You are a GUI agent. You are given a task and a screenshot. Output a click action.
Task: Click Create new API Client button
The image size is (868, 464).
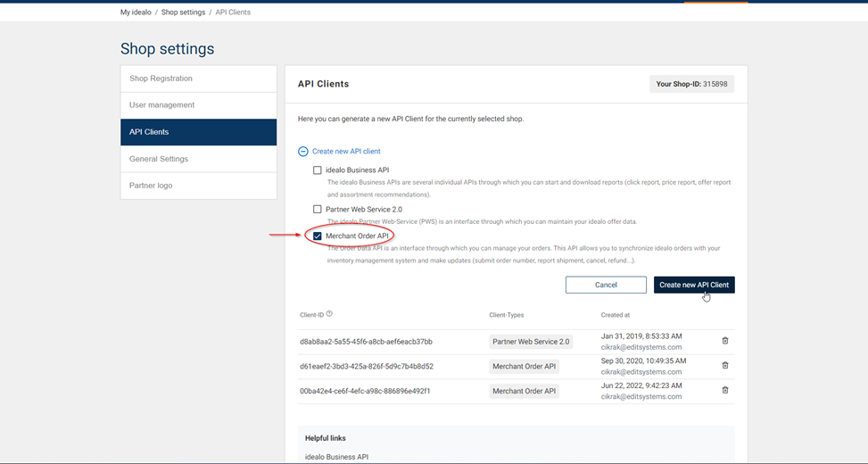click(x=694, y=285)
